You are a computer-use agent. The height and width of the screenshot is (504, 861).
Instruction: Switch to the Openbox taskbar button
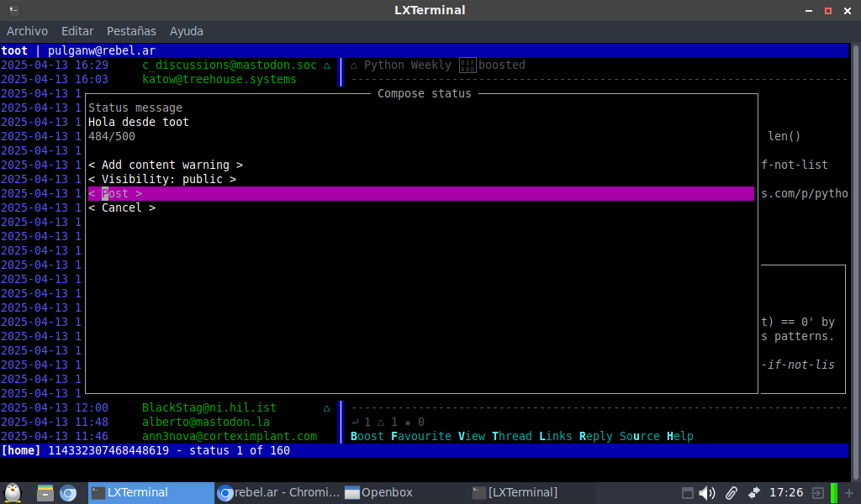click(406, 492)
